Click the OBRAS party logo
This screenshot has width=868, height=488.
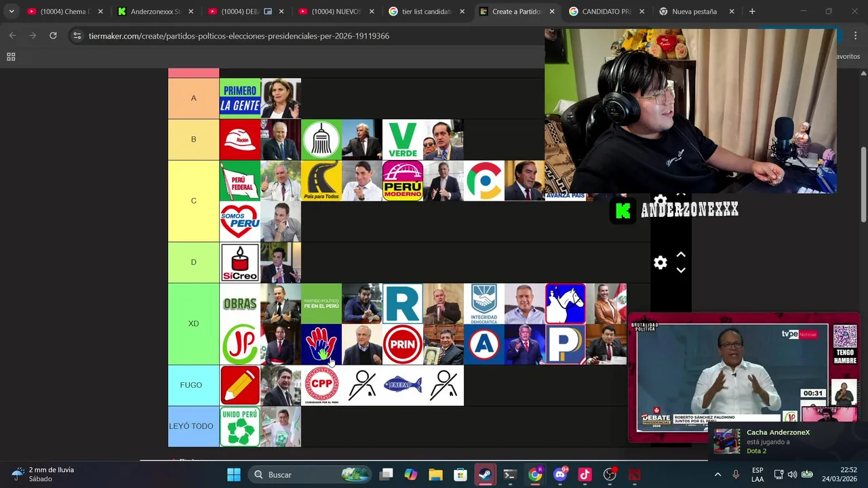pos(240,304)
